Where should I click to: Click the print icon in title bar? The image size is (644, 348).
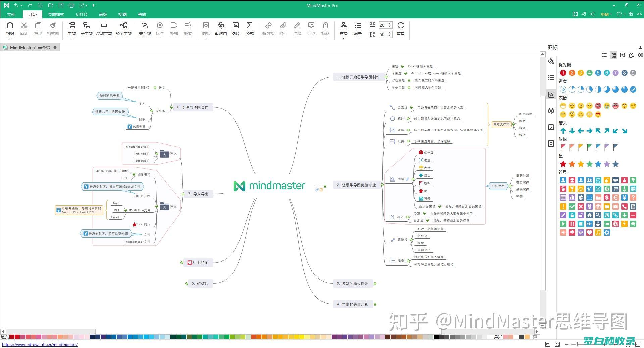(x=71, y=5)
